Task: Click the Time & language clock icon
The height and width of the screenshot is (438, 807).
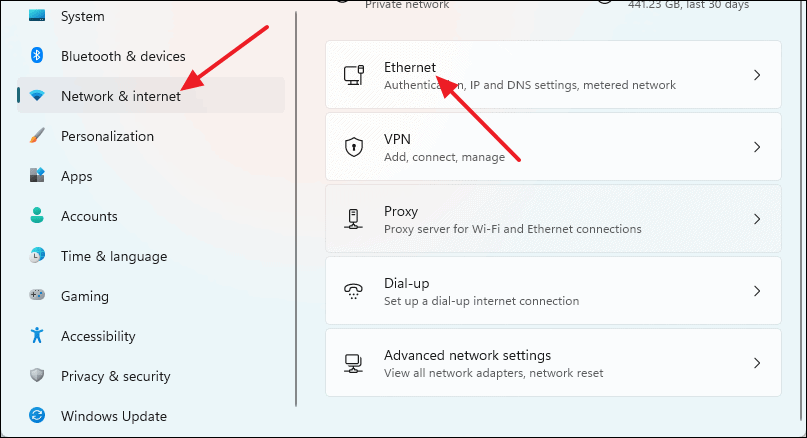Action: click(37, 255)
